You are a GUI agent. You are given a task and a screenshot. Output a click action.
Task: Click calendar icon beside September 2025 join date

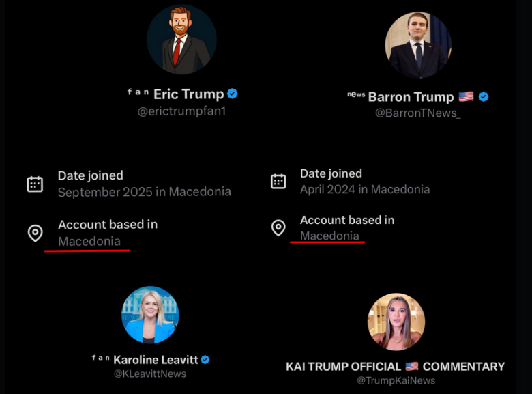tap(35, 184)
